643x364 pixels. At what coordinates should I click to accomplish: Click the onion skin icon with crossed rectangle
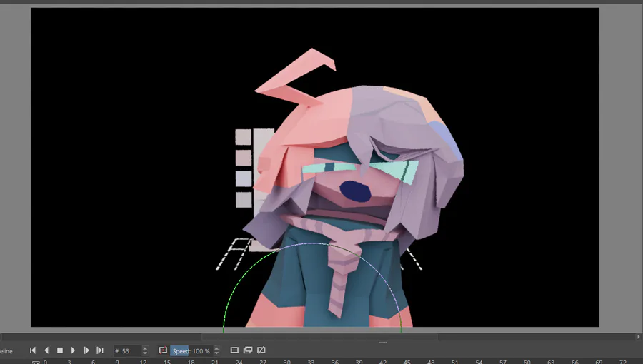pyautogui.click(x=261, y=350)
